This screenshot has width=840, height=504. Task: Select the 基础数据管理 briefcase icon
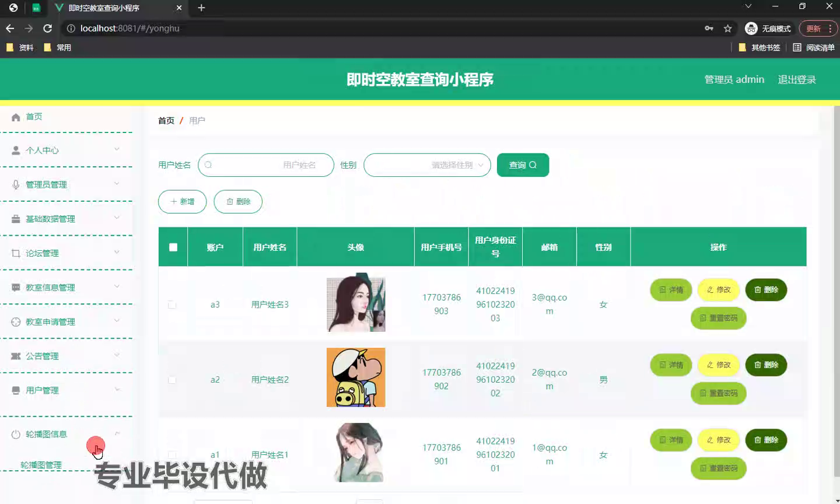[x=16, y=219]
